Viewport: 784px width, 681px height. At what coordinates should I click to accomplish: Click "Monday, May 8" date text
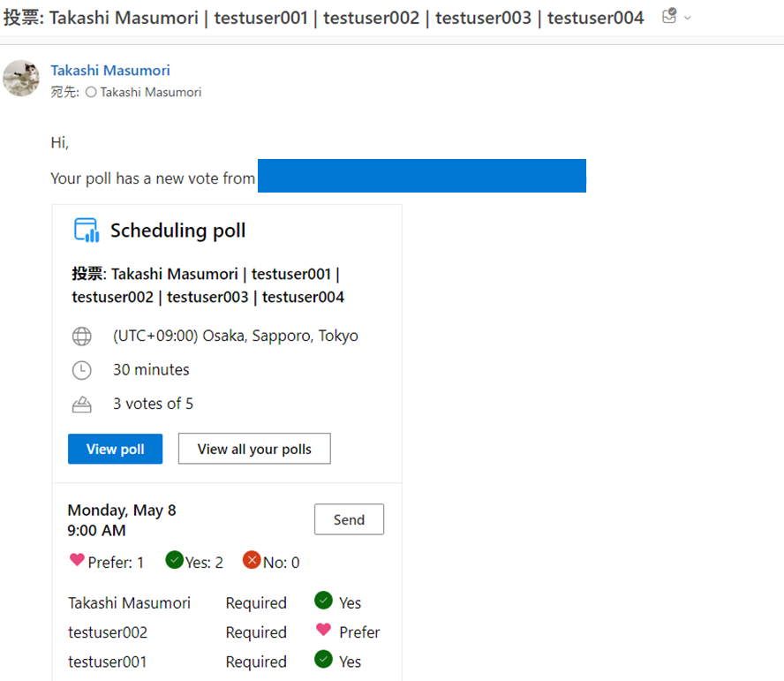[122, 511]
